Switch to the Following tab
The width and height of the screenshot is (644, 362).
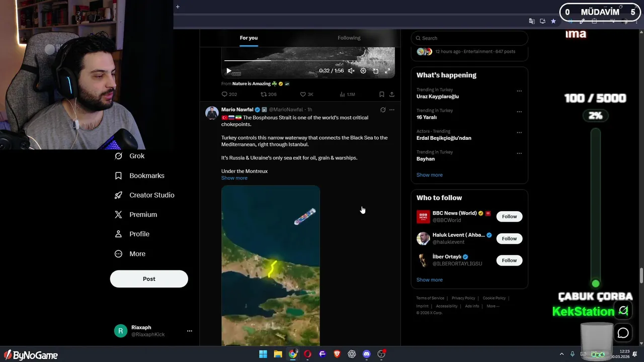pos(349,38)
